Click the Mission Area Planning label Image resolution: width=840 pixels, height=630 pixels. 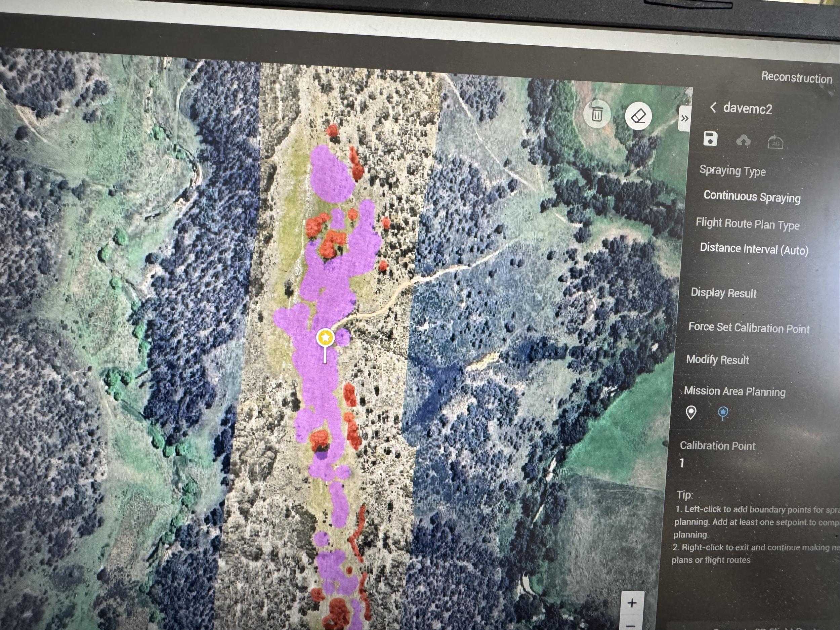734,391
